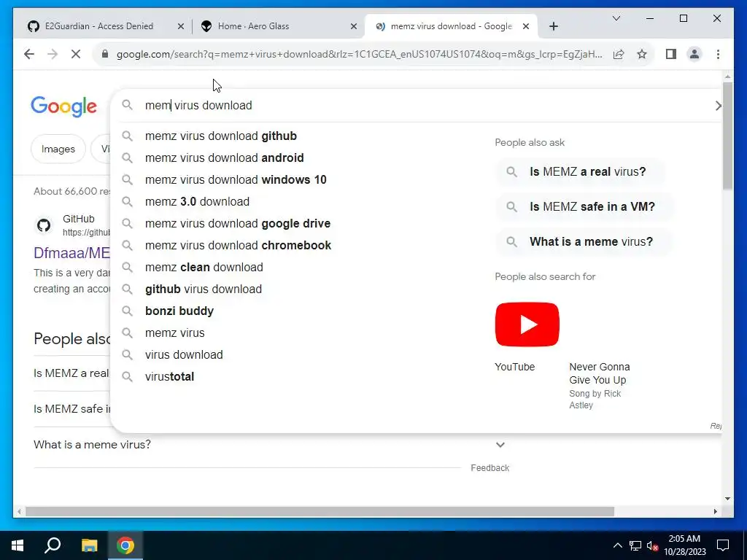Choose suggestion memz virus download chromebook
Image resolution: width=747 pixels, height=560 pixels.
click(239, 246)
